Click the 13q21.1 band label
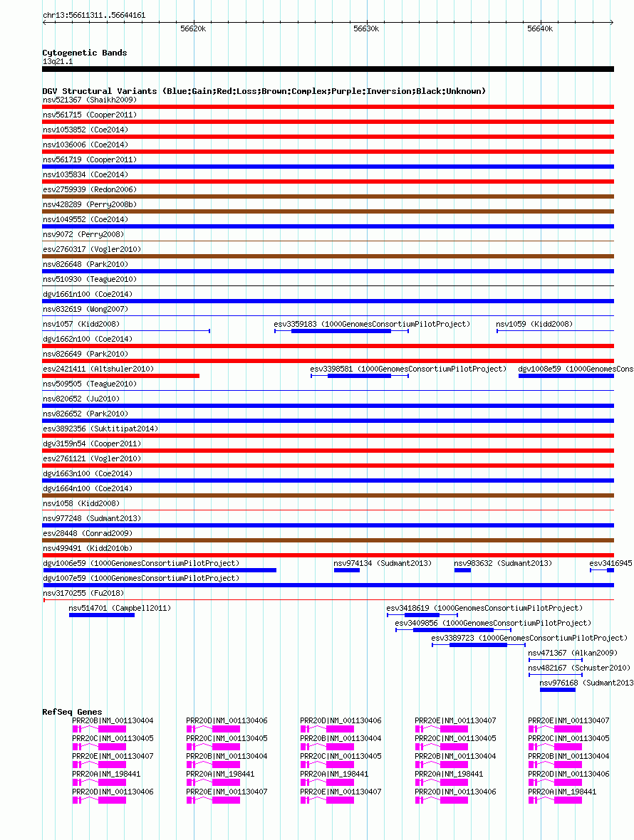 click(x=58, y=61)
